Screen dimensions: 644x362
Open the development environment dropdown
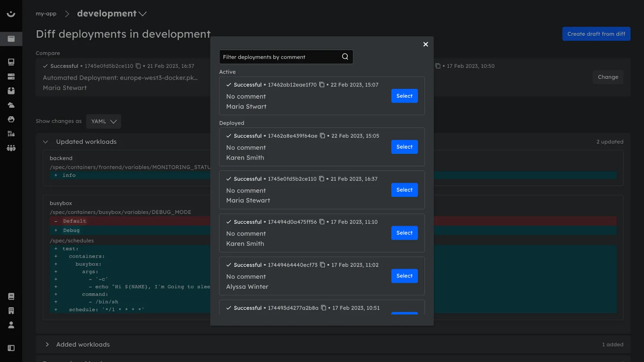coord(143,13)
